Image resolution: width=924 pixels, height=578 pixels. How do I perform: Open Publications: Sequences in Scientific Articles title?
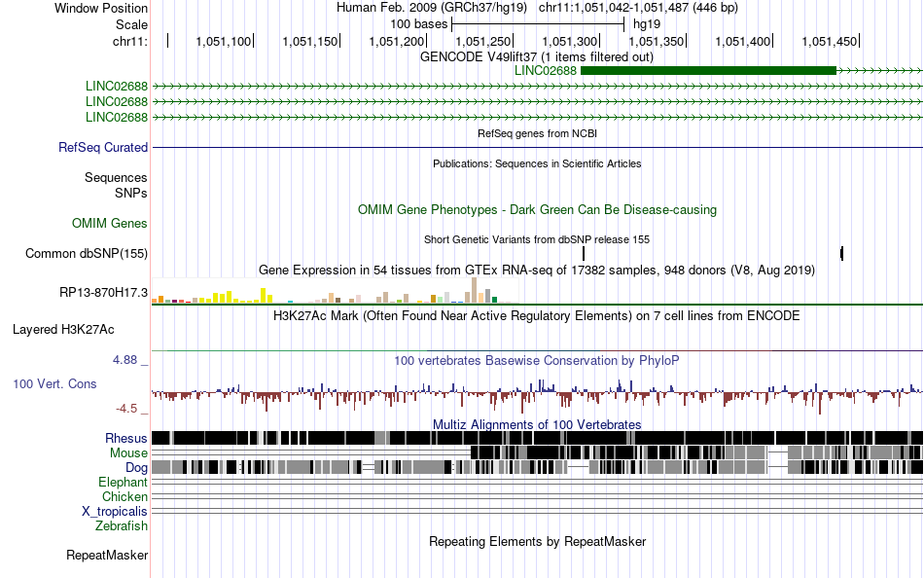click(x=537, y=163)
